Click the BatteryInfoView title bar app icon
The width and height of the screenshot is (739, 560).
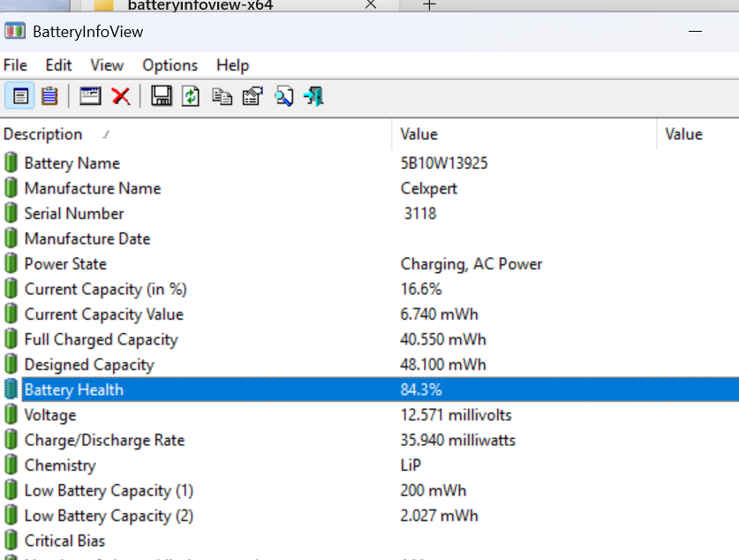tap(15, 31)
